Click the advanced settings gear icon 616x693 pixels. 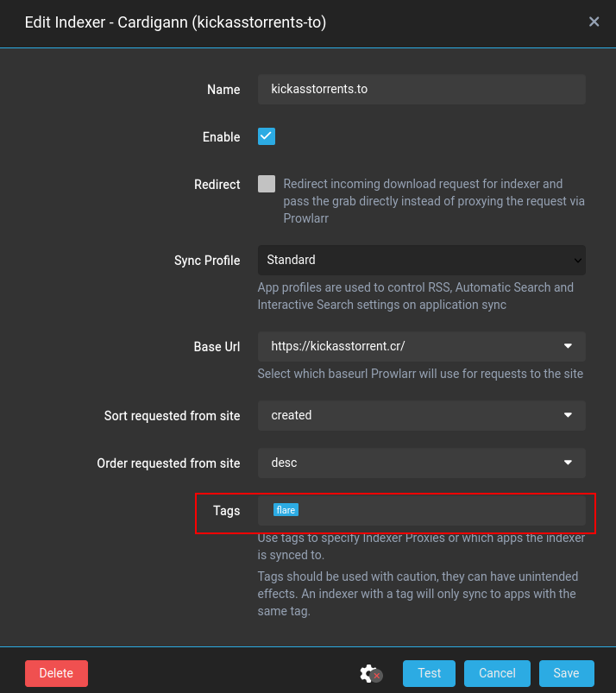pyautogui.click(x=369, y=673)
